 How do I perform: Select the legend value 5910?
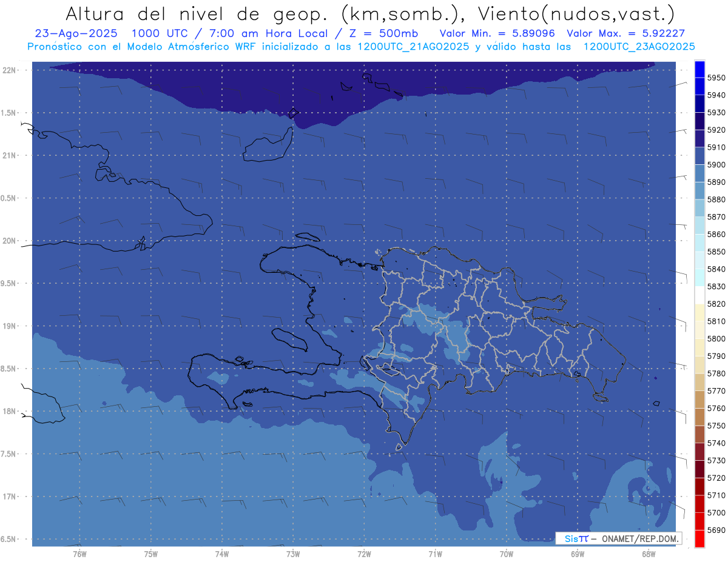pos(716,147)
